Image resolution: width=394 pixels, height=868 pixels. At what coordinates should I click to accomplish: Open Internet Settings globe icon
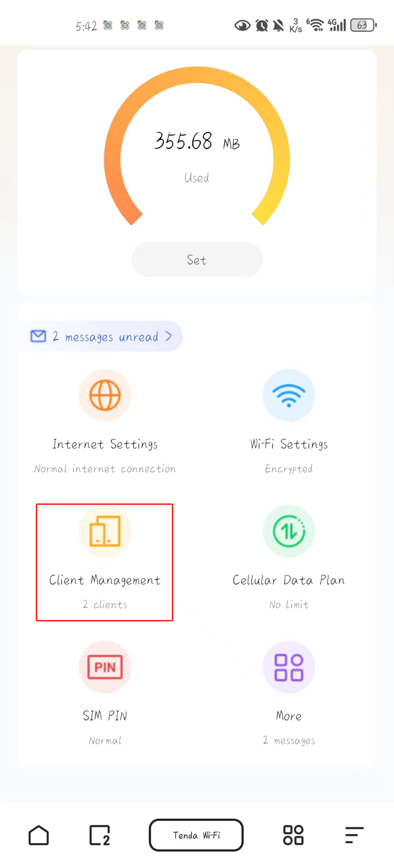[x=105, y=396]
